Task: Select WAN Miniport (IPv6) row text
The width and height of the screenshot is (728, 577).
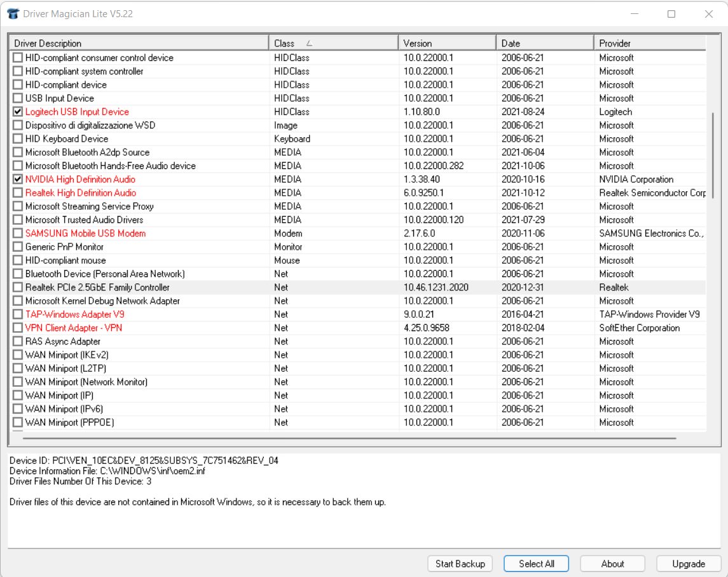Action: pos(64,409)
